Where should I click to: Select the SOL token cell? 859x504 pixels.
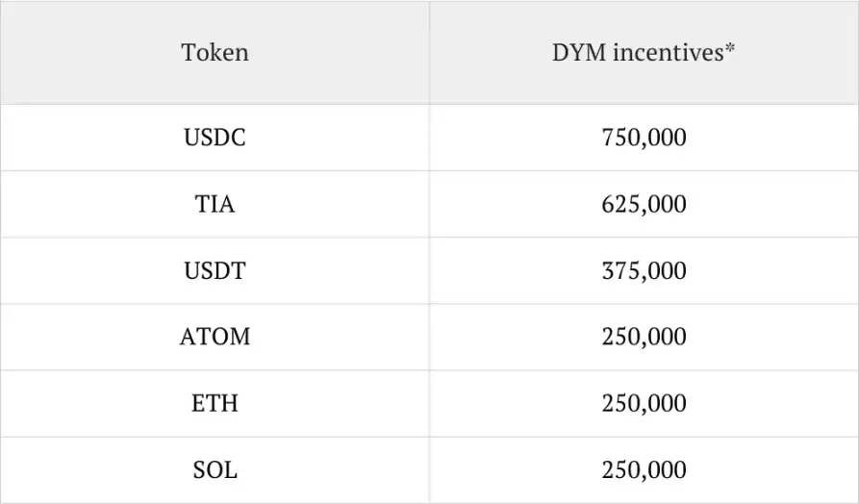pyautogui.click(x=215, y=469)
